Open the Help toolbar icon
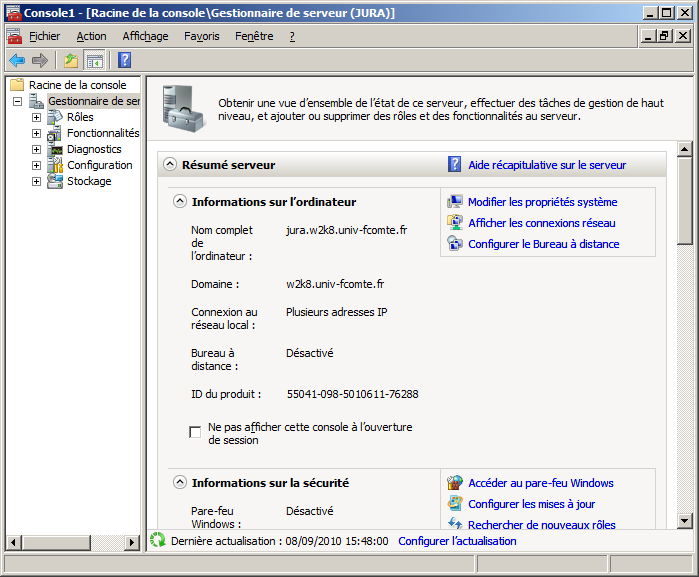 pos(124,60)
